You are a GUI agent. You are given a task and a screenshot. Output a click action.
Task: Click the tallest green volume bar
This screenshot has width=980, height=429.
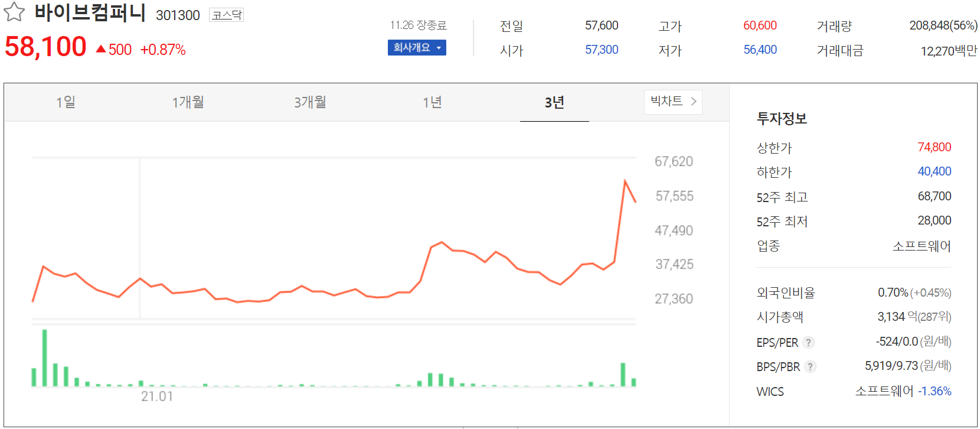(44, 358)
